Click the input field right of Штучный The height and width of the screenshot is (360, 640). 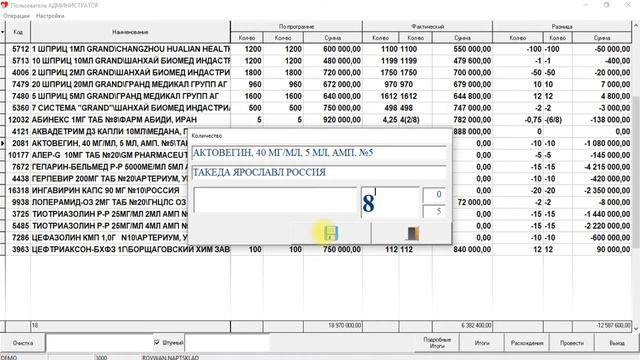click(x=227, y=343)
